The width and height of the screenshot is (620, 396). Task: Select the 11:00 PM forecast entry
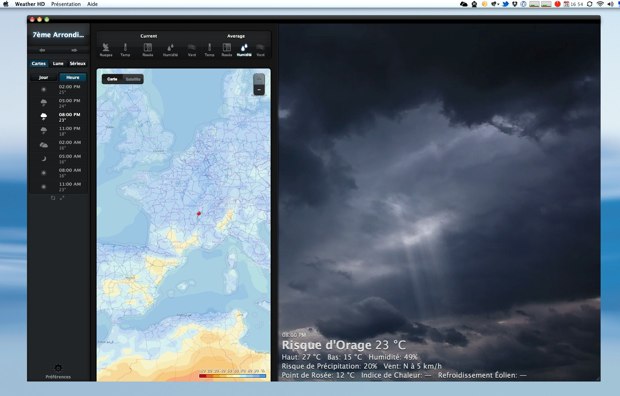pos(59,131)
